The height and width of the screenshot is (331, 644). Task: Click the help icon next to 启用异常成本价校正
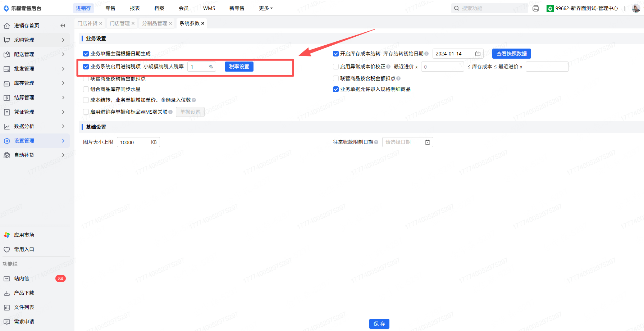[388, 67]
